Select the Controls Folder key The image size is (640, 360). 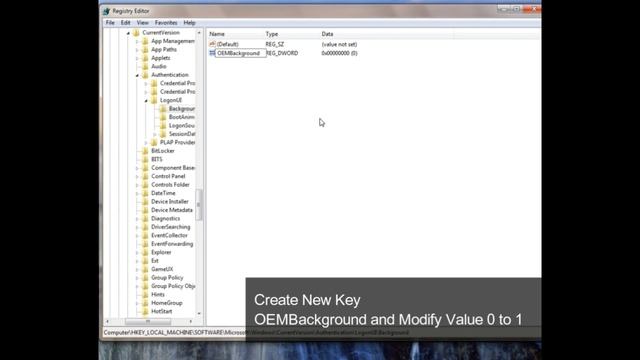pos(170,185)
